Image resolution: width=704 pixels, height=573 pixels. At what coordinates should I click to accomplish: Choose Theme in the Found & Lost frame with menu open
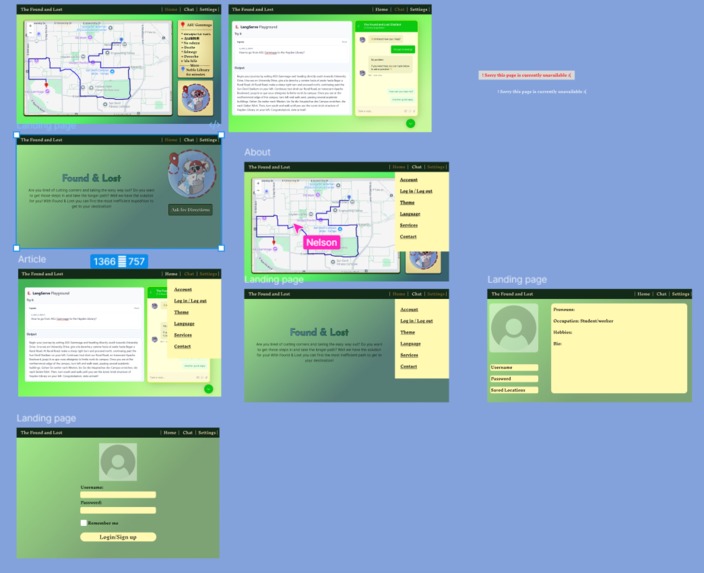[408, 332]
